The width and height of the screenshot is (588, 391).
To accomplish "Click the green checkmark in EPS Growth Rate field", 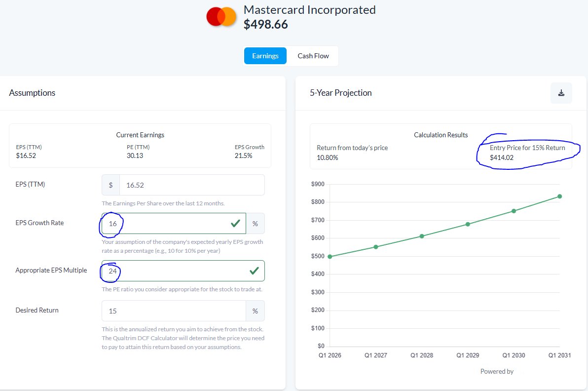I will click(x=235, y=224).
